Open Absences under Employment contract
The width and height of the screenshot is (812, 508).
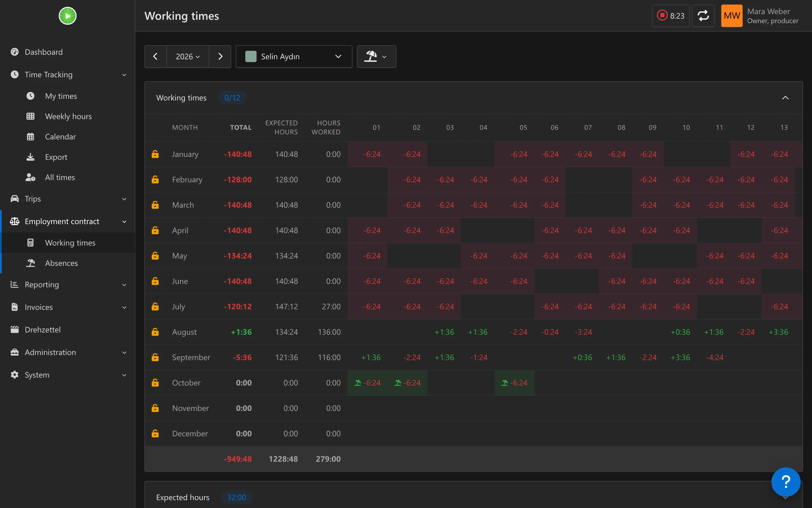[x=67, y=263]
